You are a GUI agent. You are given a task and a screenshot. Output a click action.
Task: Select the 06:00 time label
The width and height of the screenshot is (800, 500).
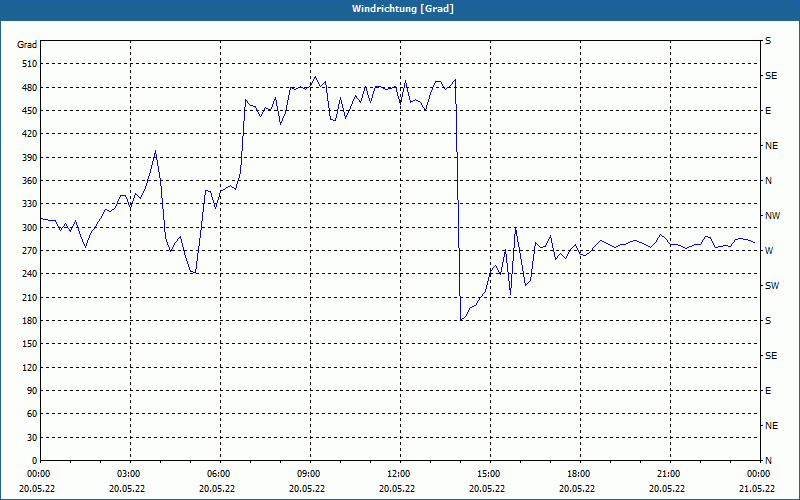(219, 474)
